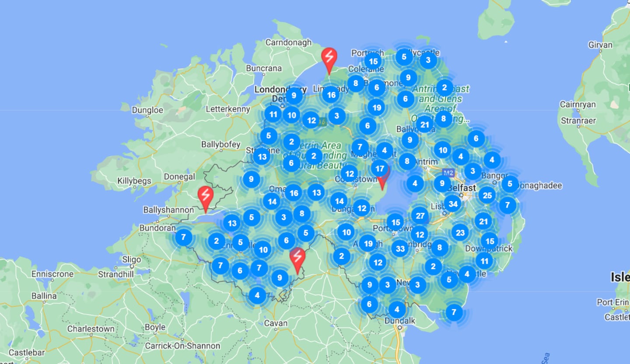Expand the 21 cluster at Ballymena
630x364 pixels.
424,124
